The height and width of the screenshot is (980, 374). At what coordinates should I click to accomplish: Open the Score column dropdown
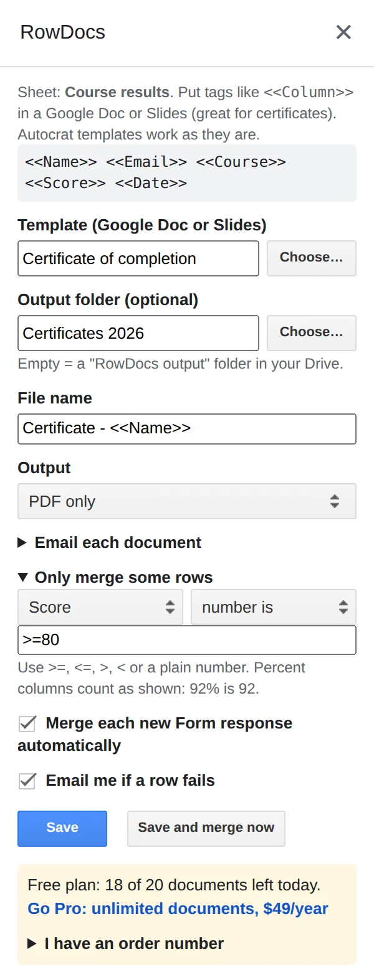click(x=100, y=607)
